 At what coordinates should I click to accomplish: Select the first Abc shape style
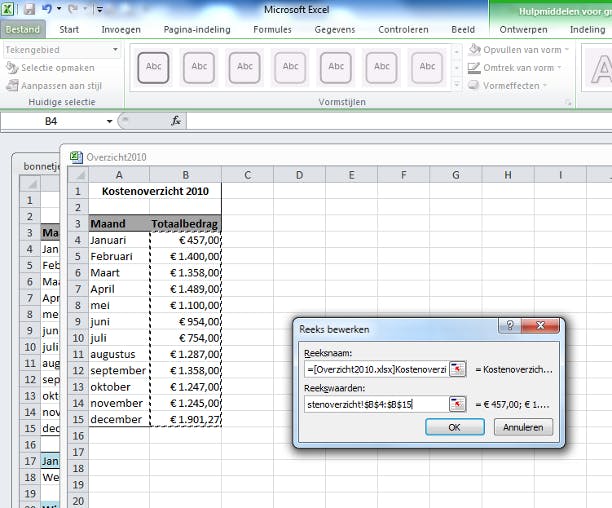[x=153, y=68]
